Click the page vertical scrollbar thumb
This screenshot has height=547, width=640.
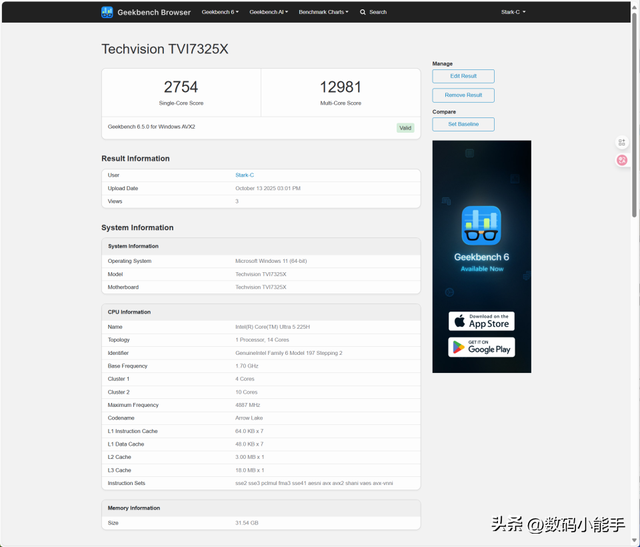(634, 114)
